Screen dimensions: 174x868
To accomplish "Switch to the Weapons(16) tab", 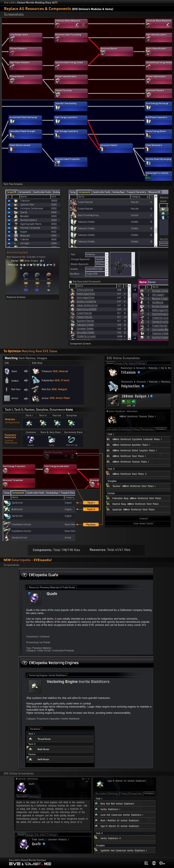I will click(154, 192).
